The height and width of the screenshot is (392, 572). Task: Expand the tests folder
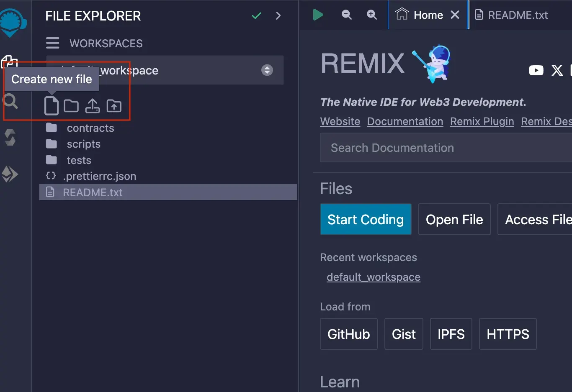tap(79, 160)
